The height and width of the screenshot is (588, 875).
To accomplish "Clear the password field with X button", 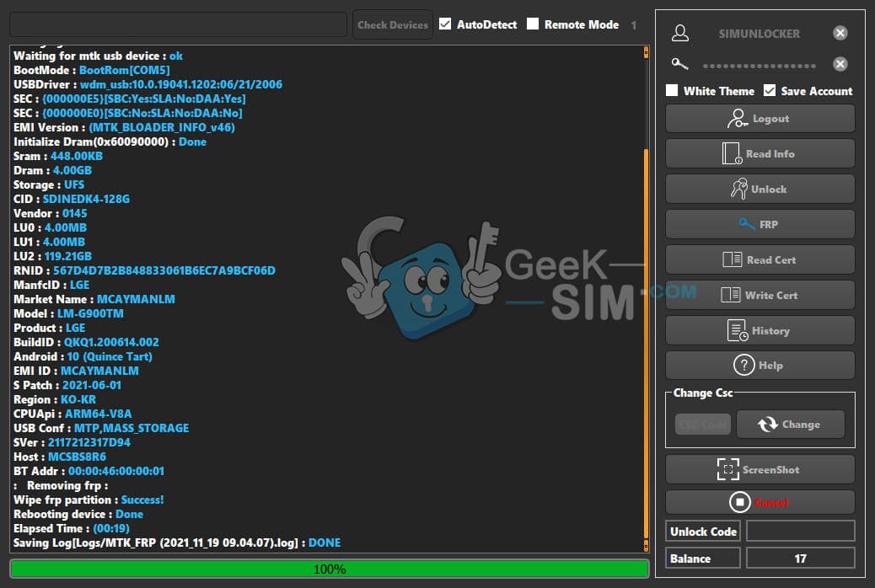I will coord(840,63).
